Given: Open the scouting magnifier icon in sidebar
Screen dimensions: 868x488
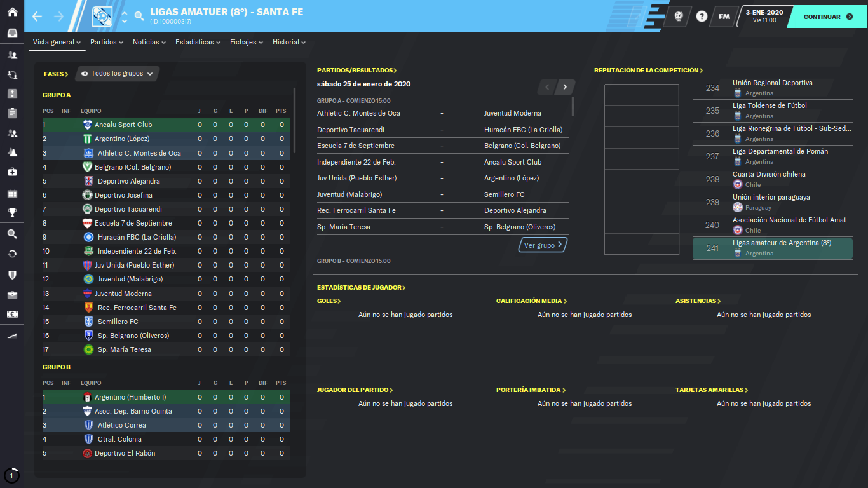Looking at the screenshot, I should pos(11,234).
